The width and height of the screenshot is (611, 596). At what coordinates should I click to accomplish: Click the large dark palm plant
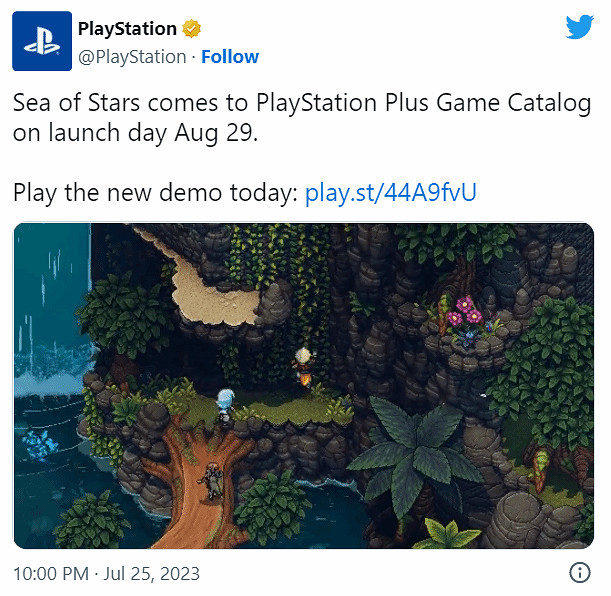415,454
